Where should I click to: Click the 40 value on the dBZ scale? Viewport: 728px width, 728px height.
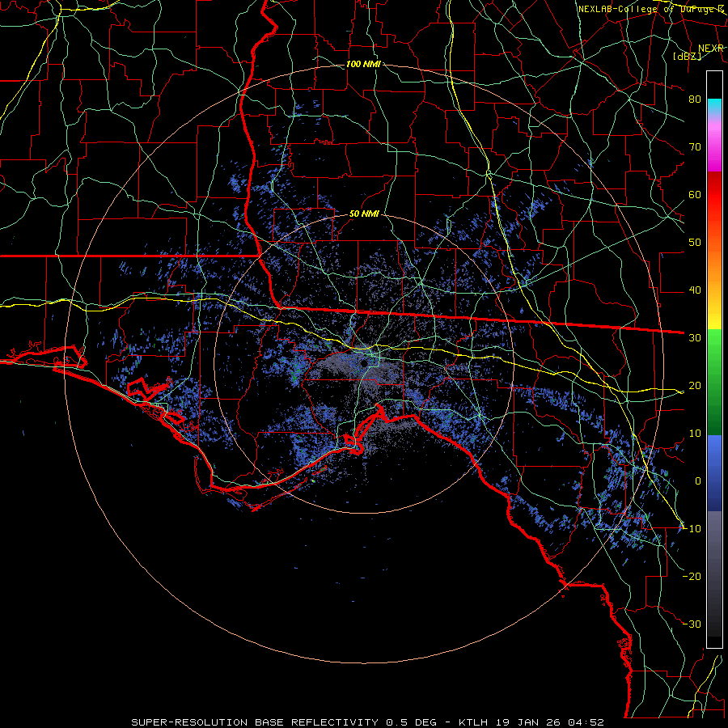[x=695, y=290]
